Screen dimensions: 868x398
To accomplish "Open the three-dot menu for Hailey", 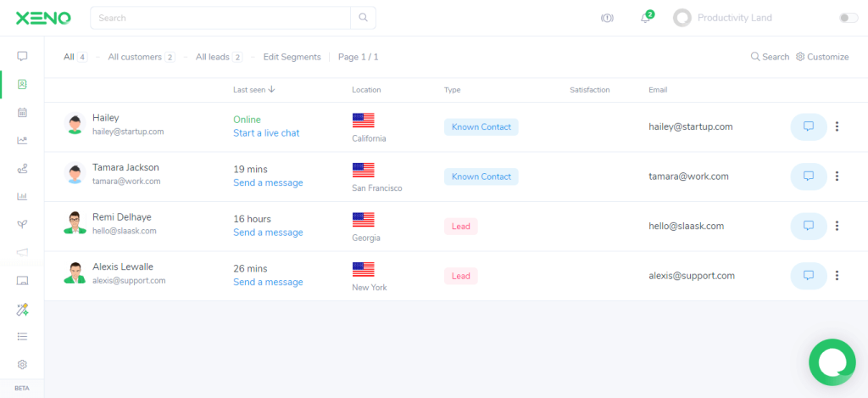I will coord(837,126).
